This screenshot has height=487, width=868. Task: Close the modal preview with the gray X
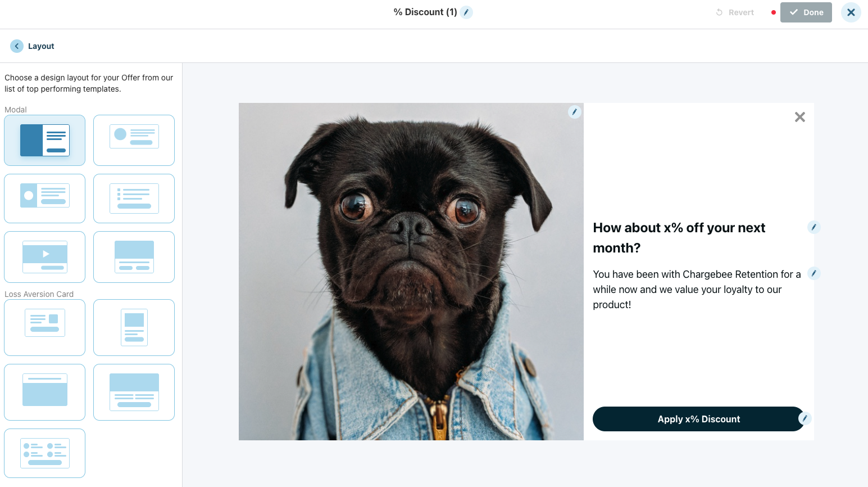[x=799, y=117]
